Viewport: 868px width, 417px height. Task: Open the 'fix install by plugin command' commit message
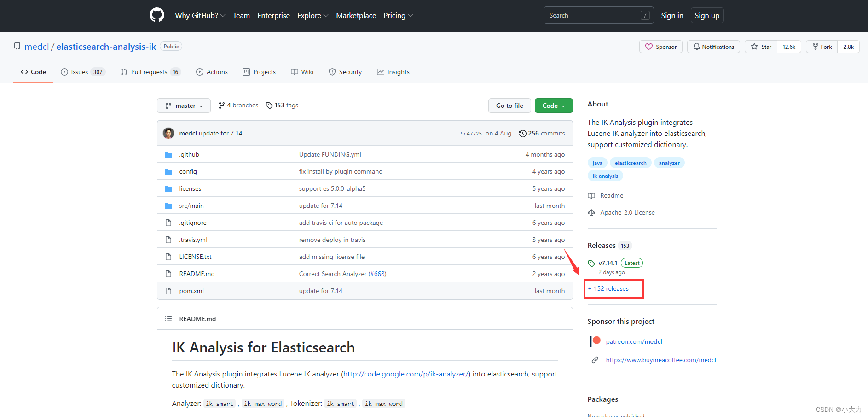[x=341, y=171]
